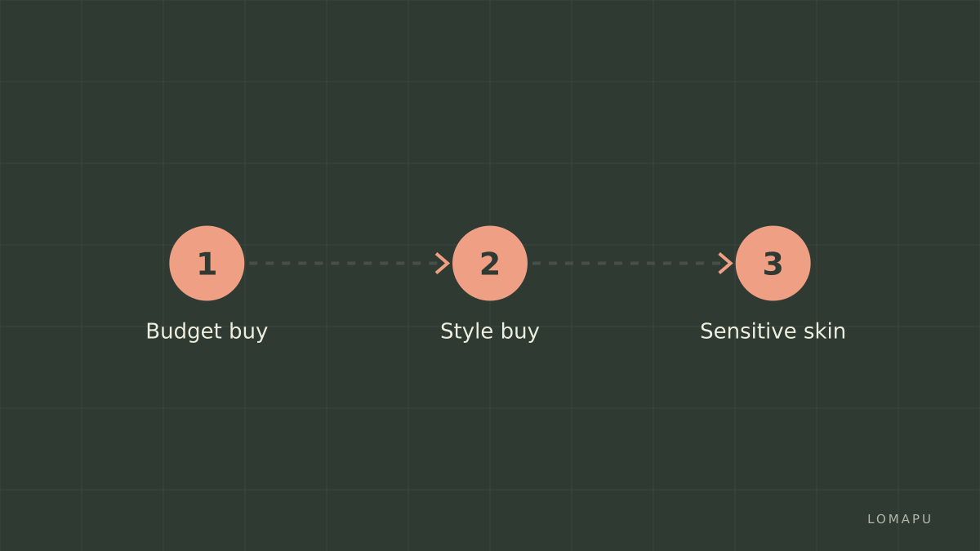Select the dashed connector between steps 1 and 2

click(x=343, y=263)
